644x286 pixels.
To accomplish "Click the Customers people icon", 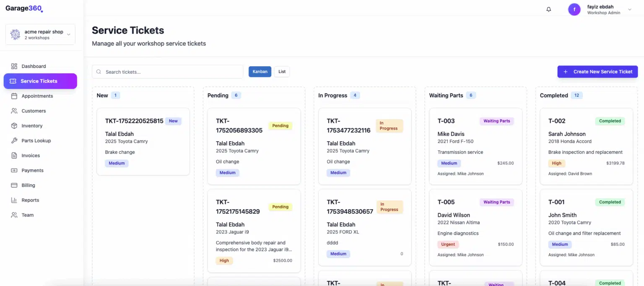I will pyautogui.click(x=14, y=111).
